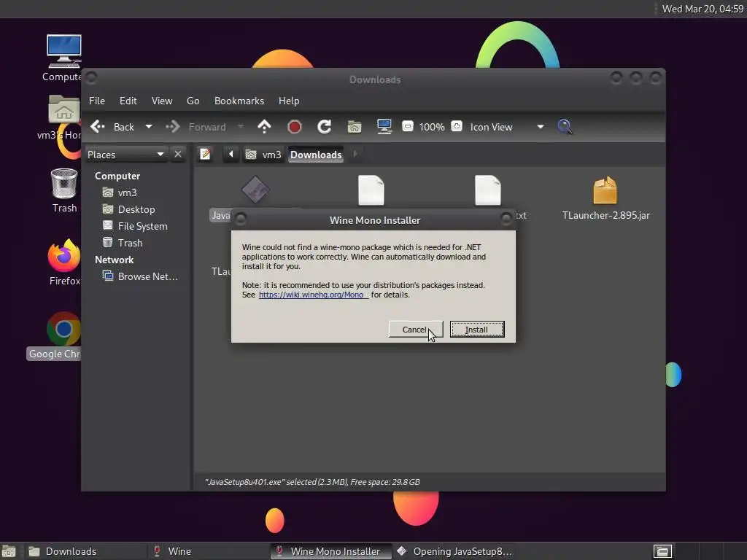Image resolution: width=747 pixels, height=560 pixels.
Task: Open the Help menu
Action: click(x=289, y=101)
